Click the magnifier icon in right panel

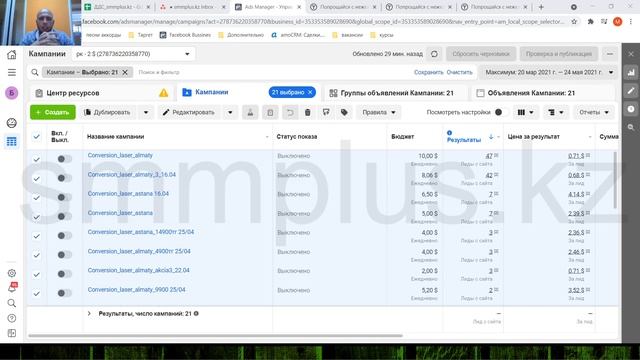coord(631,127)
